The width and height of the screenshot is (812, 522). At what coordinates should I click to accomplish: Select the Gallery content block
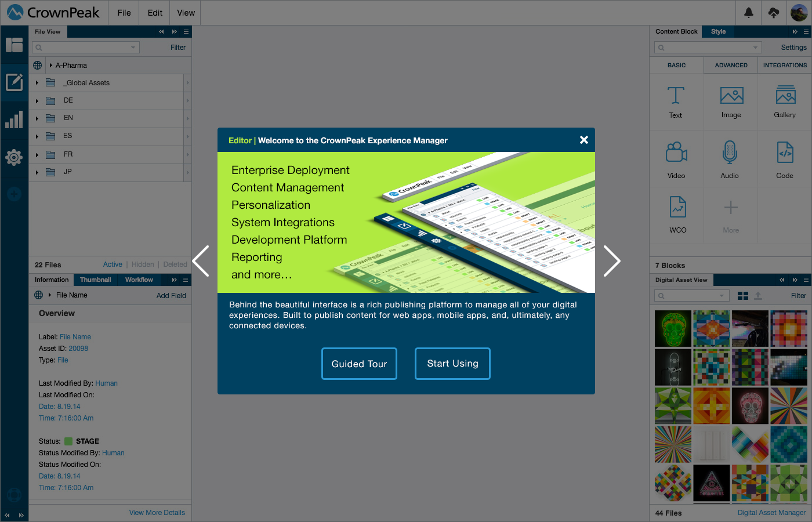coord(785,102)
